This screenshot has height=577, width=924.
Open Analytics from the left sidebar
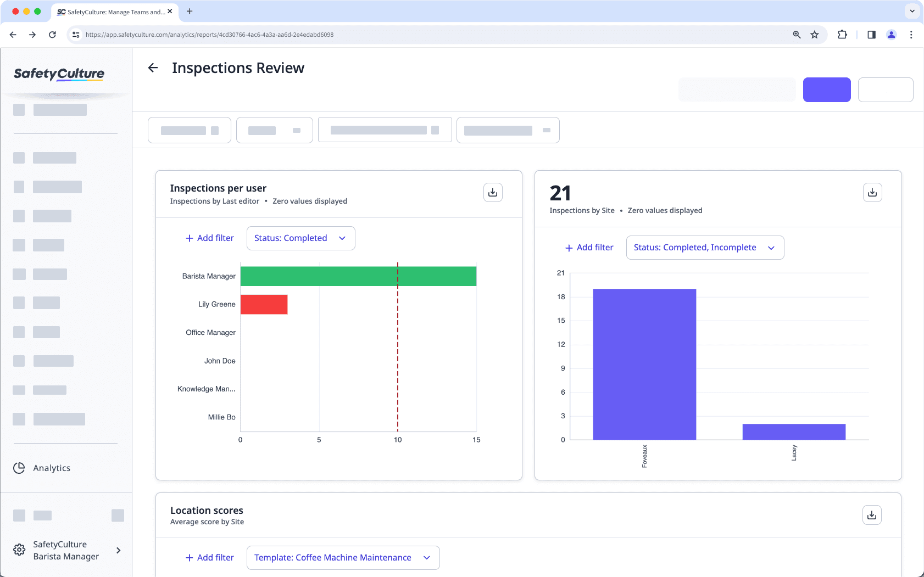[52, 468]
